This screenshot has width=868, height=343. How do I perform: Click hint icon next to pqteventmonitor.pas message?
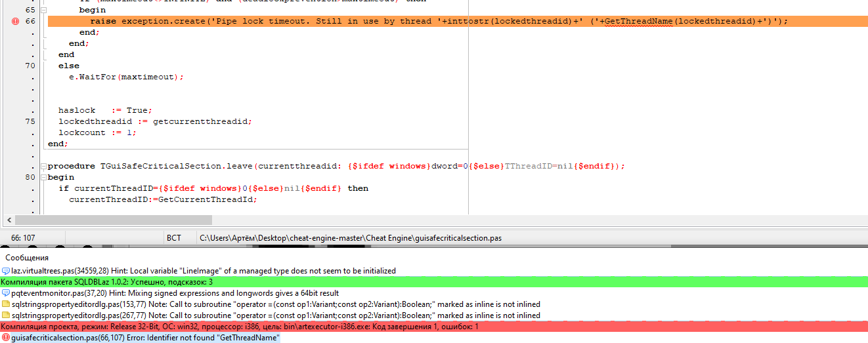click(6, 293)
